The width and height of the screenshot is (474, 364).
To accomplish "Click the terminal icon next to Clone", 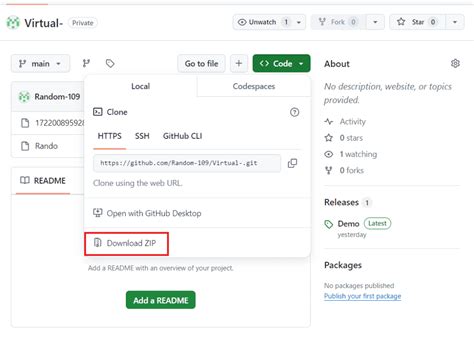I will 98,112.
